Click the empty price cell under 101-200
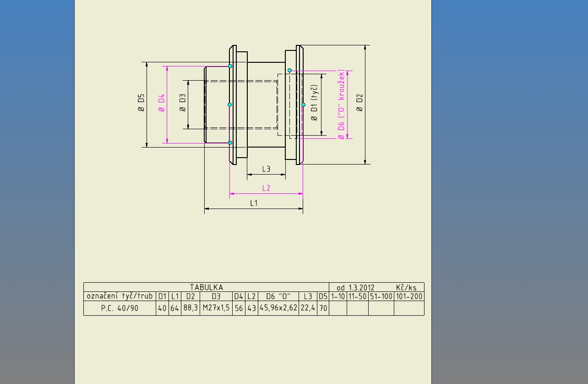The height and width of the screenshot is (384, 588). pyautogui.click(x=409, y=308)
